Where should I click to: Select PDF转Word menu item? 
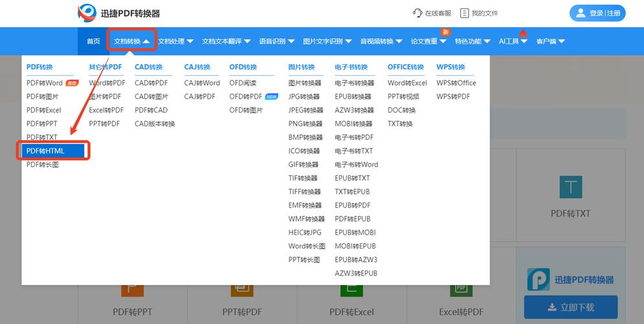click(x=45, y=83)
